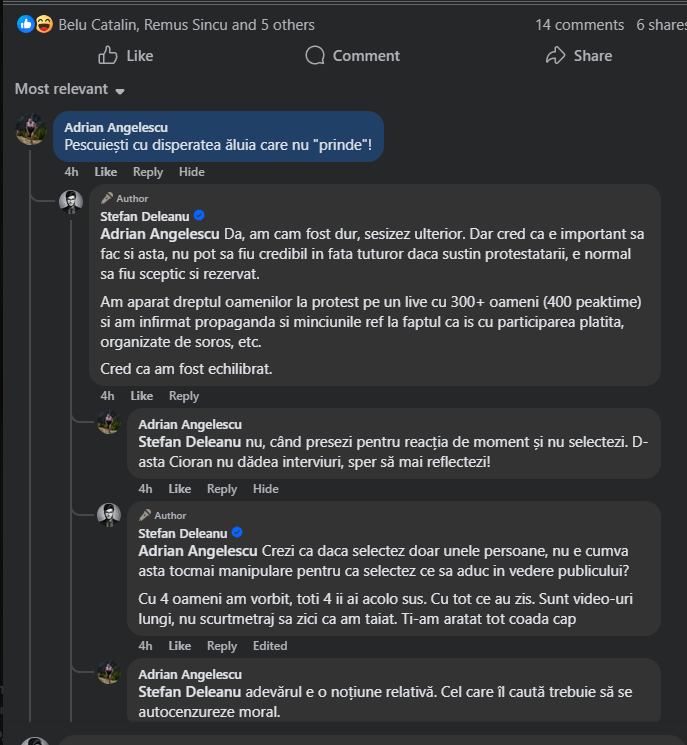This screenshot has height=745, width=687.
Task: Hide the "Pescuiești cu disperatea" comment
Action: 192,172
